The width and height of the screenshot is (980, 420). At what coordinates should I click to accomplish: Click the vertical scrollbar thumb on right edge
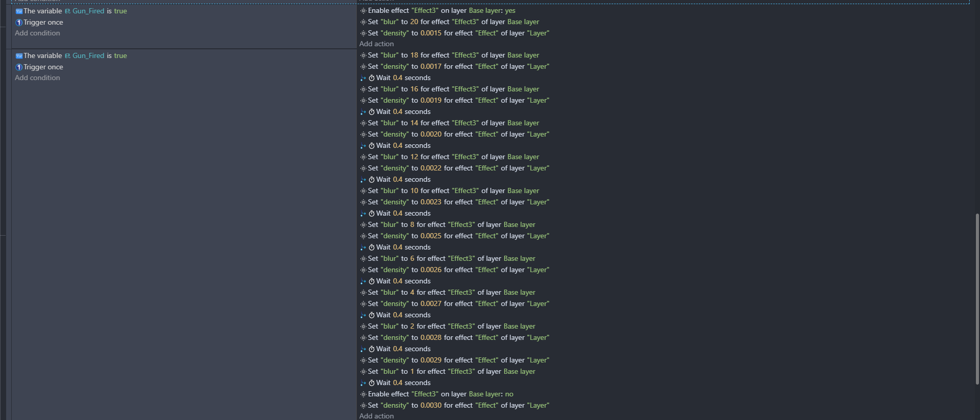977,299
